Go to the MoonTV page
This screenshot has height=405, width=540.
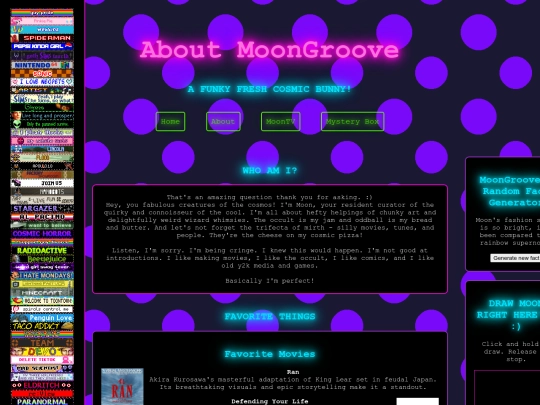click(280, 122)
